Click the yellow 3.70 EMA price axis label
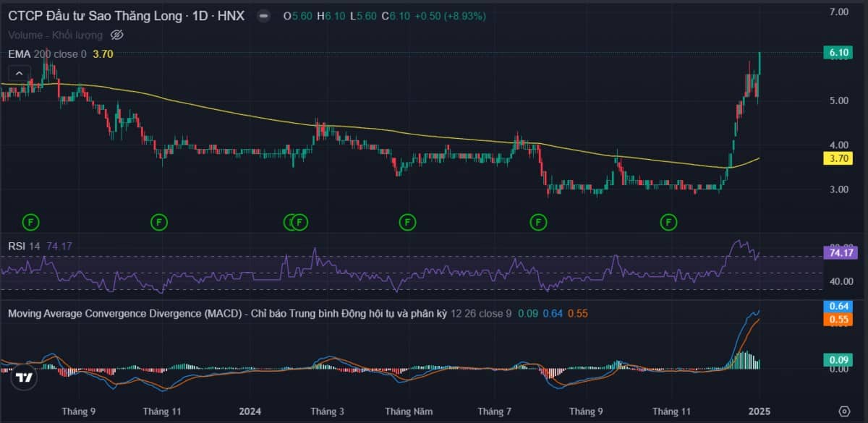The image size is (868, 423). pyautogui.click(x=839, y=158)
